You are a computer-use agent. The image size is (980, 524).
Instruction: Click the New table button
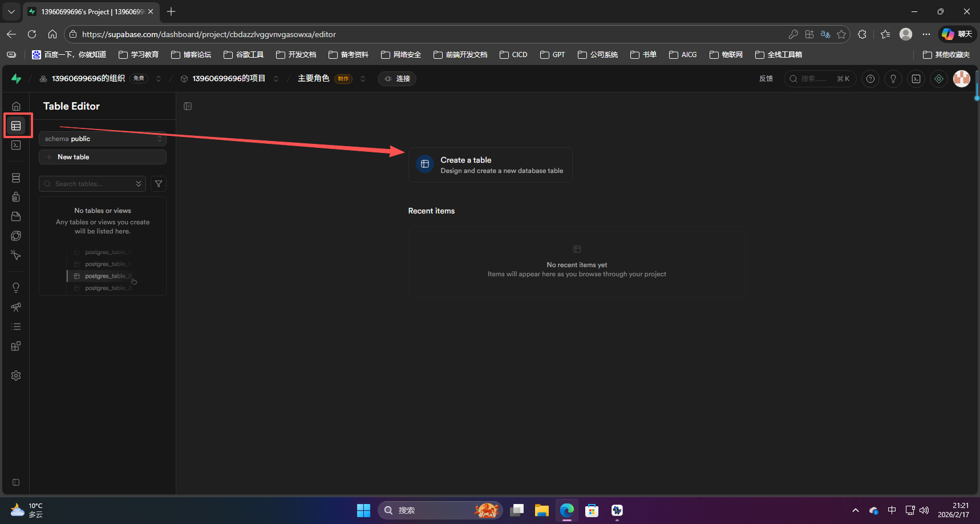(x=103, y=157)
